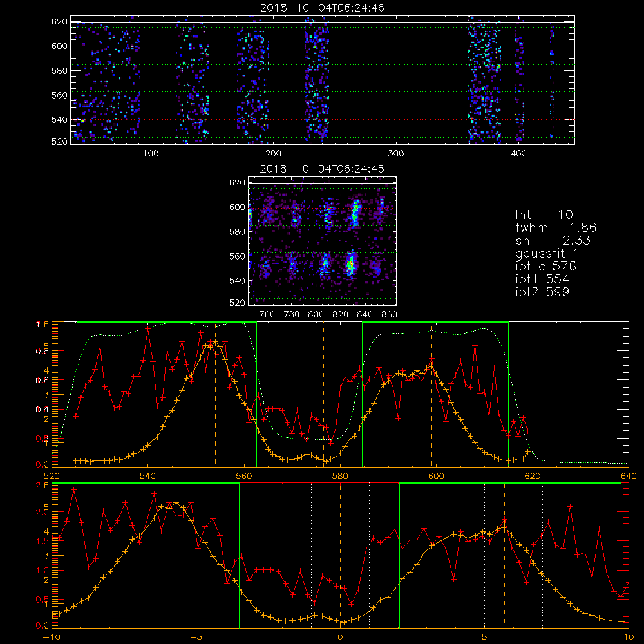Click x-axis label -10 on bottom plot

52,638
